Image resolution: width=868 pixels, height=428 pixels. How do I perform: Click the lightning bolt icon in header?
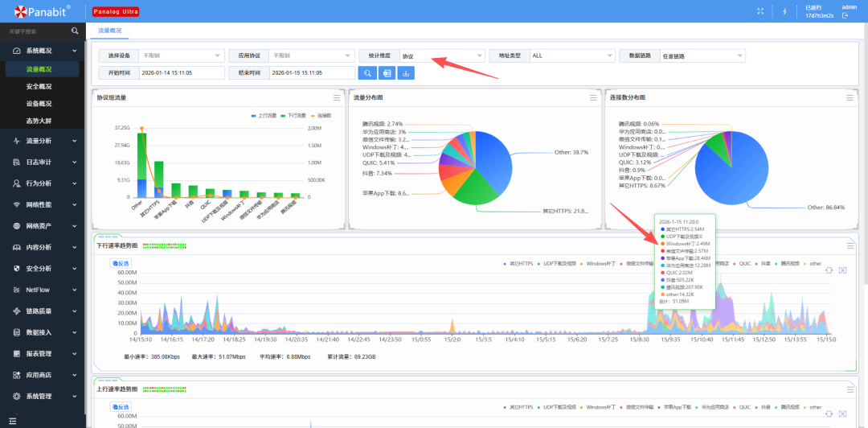click(x=785, y=11)
